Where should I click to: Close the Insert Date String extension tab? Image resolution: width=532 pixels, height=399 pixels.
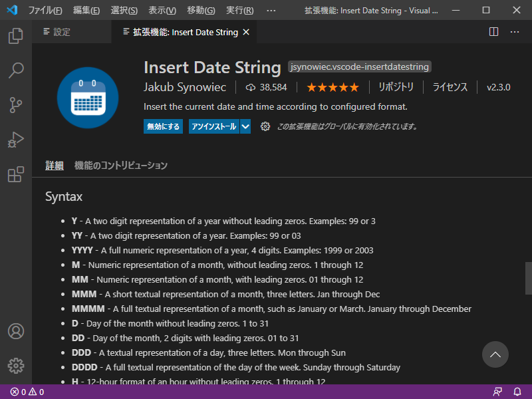pyautogui.click(x=246, y=32)
